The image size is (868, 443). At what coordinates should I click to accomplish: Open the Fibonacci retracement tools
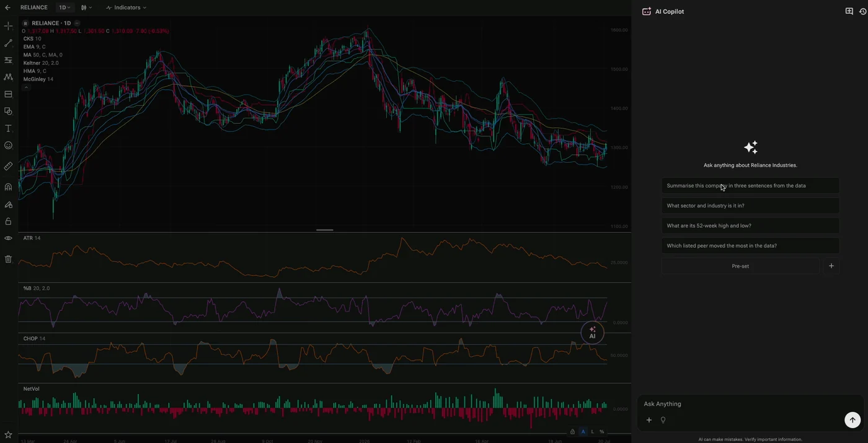click(x=8, y=60)
